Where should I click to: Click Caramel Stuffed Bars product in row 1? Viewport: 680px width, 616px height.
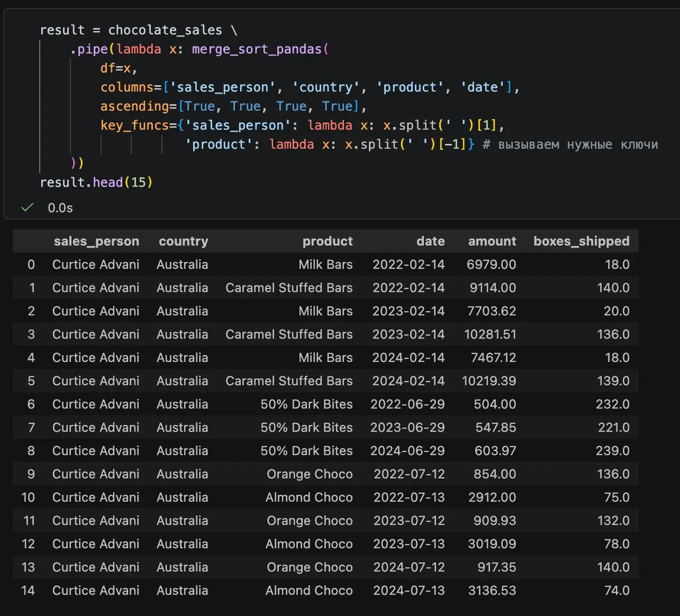tap(289, 288)
